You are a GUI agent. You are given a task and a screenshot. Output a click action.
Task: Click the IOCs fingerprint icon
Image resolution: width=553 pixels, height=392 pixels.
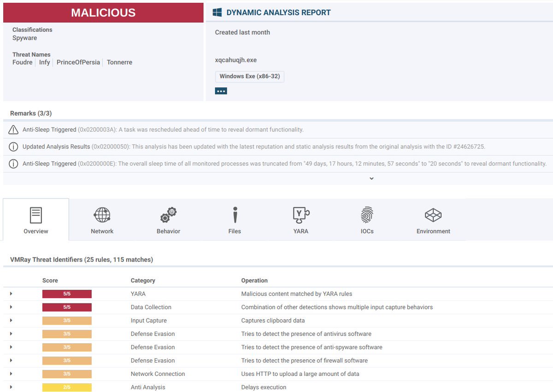click(x=367, y=215)
